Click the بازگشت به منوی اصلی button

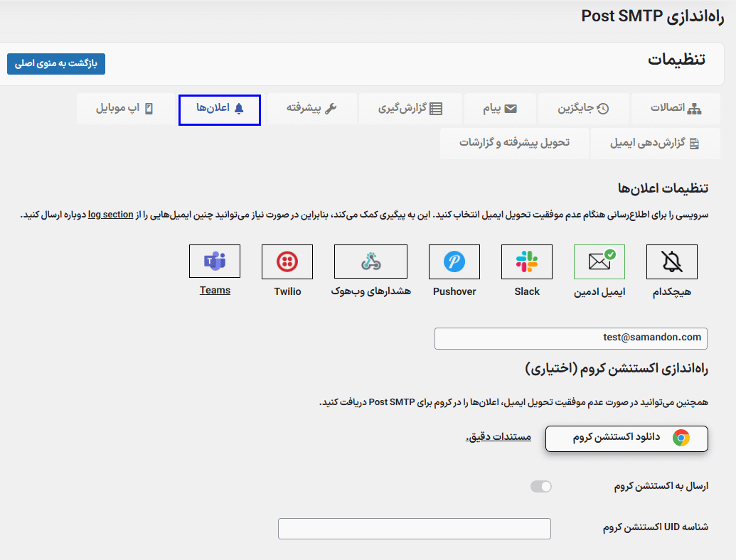point(55,63)
